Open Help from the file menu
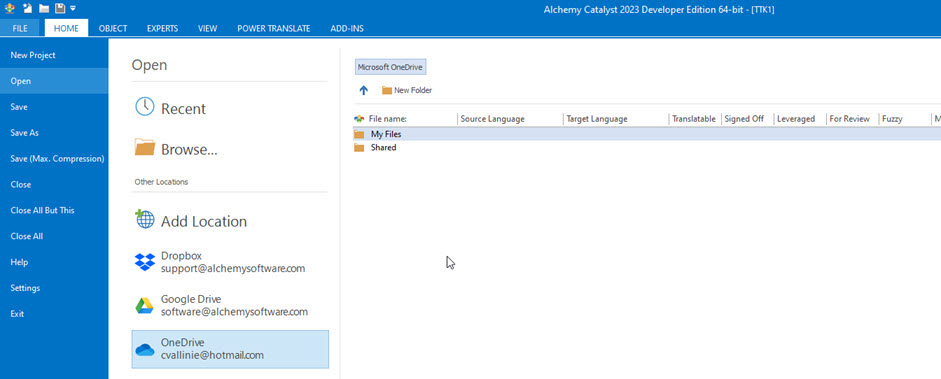 pos(54,262)
